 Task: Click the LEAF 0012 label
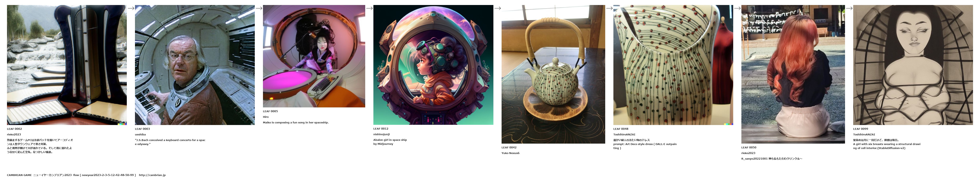click(x=381, y=129)
